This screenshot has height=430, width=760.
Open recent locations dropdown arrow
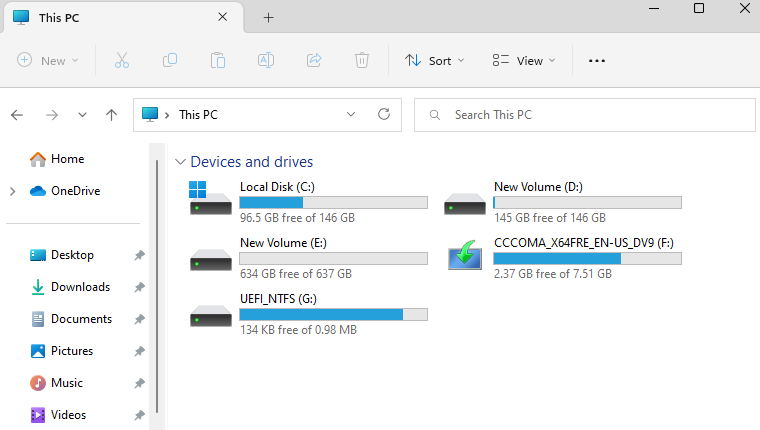point(82,115)
